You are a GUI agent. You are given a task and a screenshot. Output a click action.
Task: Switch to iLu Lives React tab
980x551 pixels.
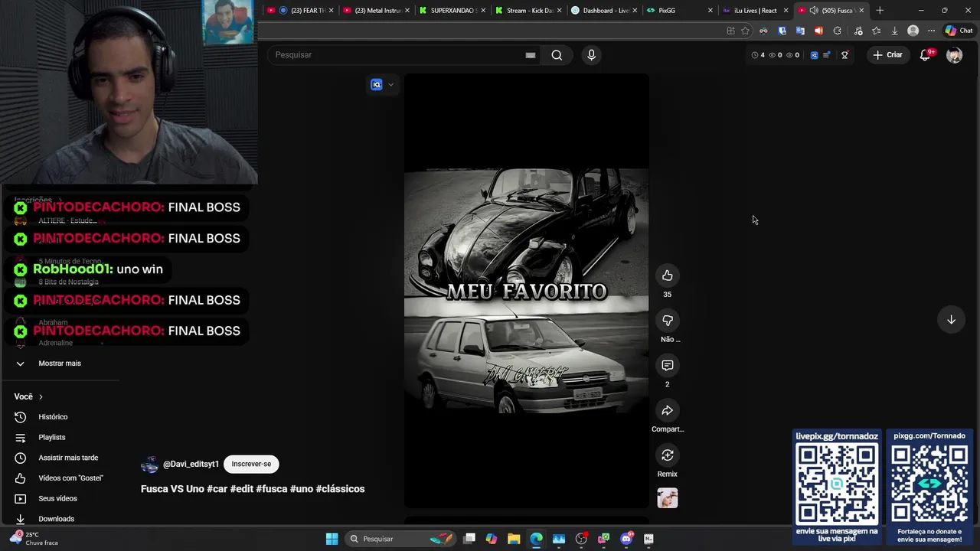[x=754, y=11]
